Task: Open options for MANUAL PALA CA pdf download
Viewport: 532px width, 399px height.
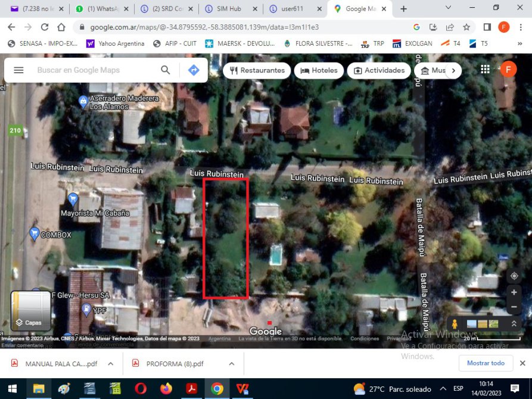Action: click(110, 364)
